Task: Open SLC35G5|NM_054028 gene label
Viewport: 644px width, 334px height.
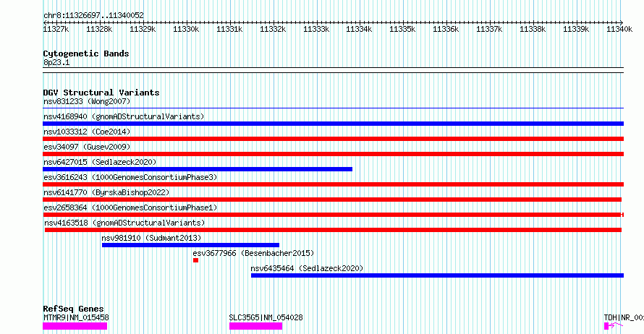Action: point(266,317)
